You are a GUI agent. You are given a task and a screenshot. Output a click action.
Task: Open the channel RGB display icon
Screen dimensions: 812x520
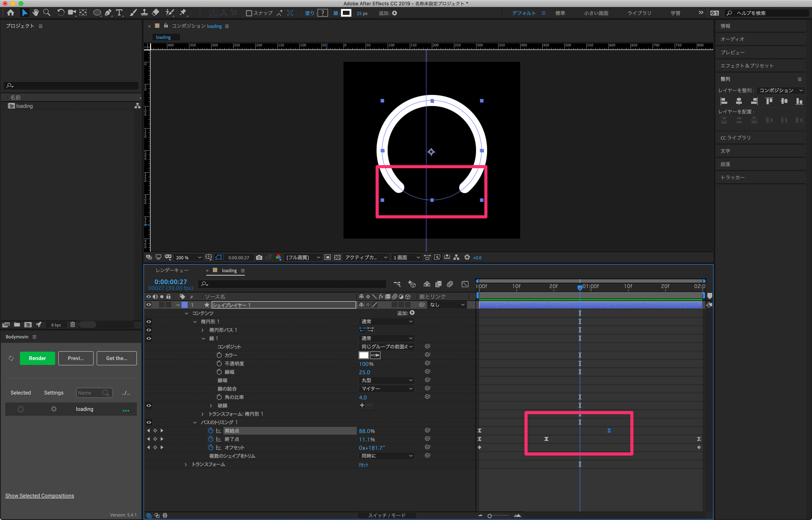point(278,258)
